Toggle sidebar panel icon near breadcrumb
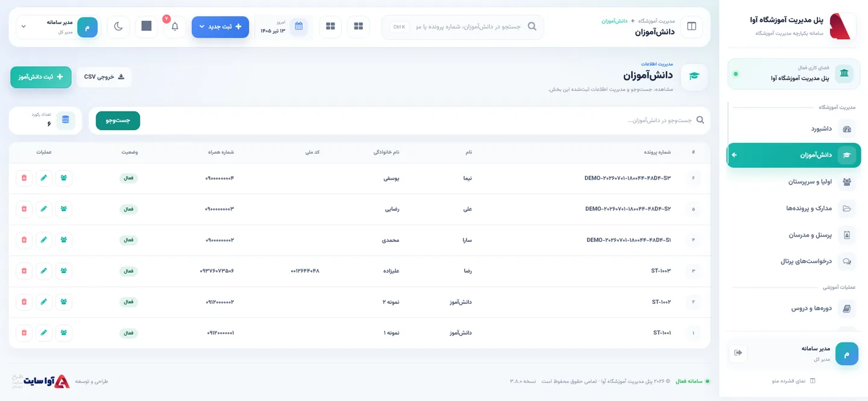Image resolution: width=868 pixels, height=401 pixels. tap(691, 27)
